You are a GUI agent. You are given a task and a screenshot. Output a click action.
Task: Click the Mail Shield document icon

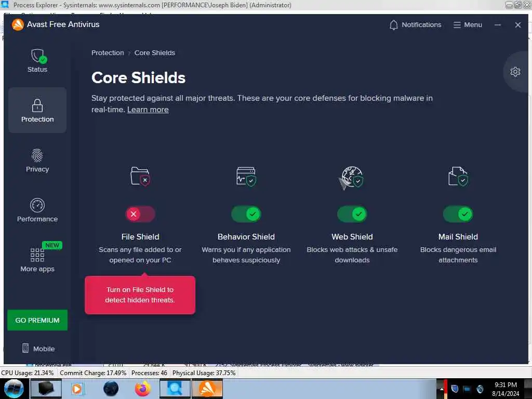458,176
